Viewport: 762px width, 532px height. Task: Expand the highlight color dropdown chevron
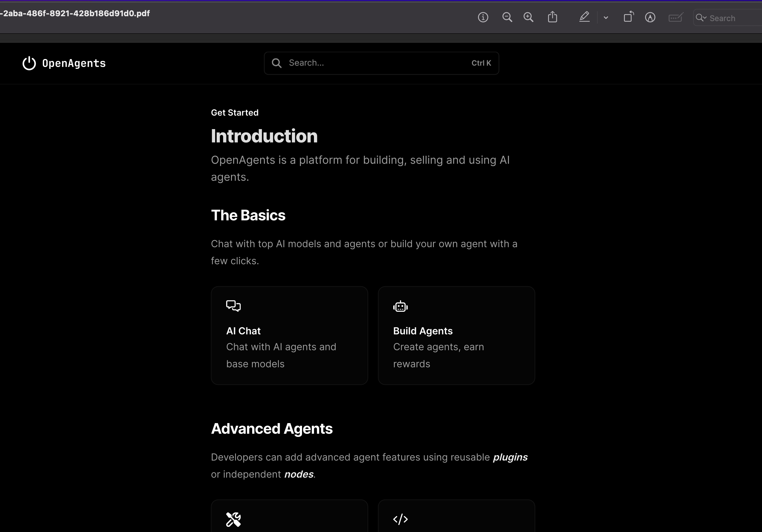click(x=606, y=18)
